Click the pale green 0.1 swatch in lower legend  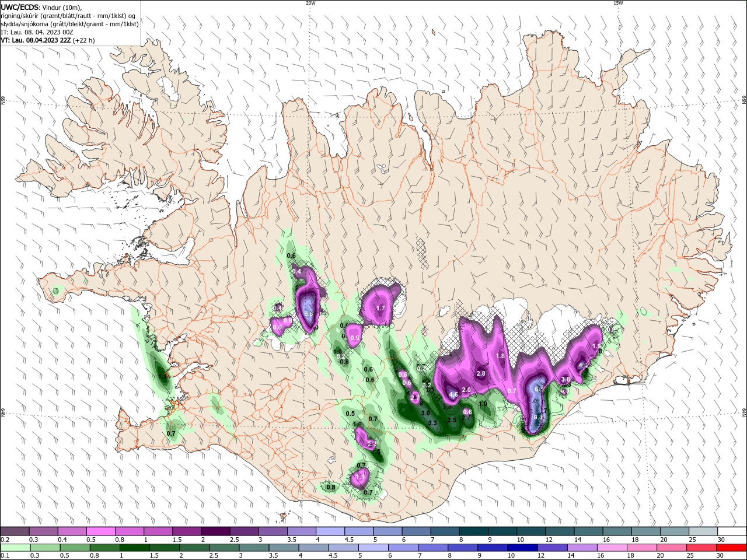(15, 548)
